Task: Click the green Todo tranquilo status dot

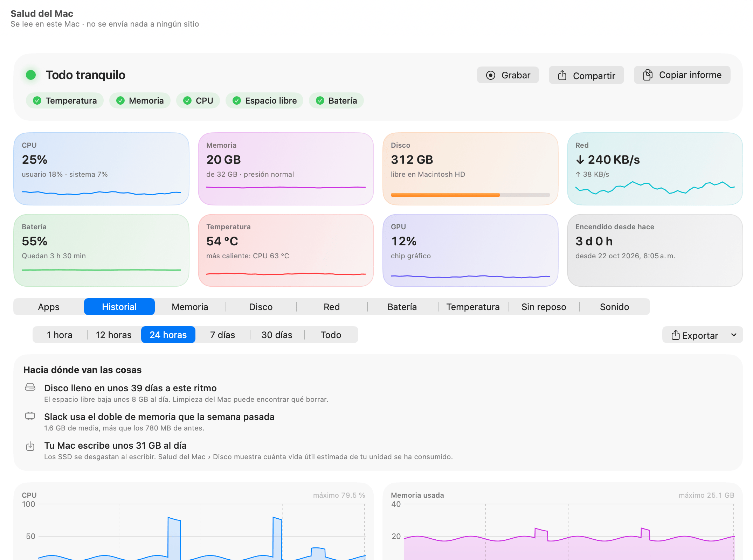Action: (31, 75)
